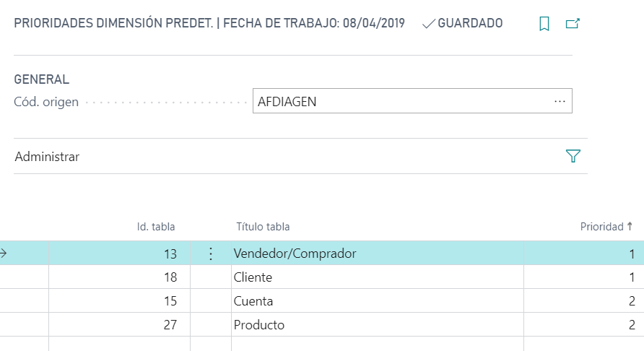Open the Administrar menu
This screenshot has width=644, height=351.
pos(47,157)
